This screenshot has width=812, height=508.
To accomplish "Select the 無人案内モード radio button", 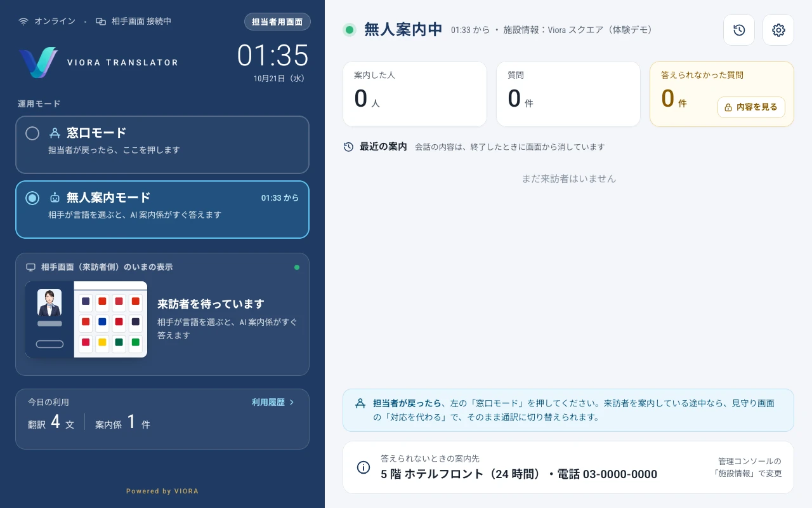I will pos(32,198).
